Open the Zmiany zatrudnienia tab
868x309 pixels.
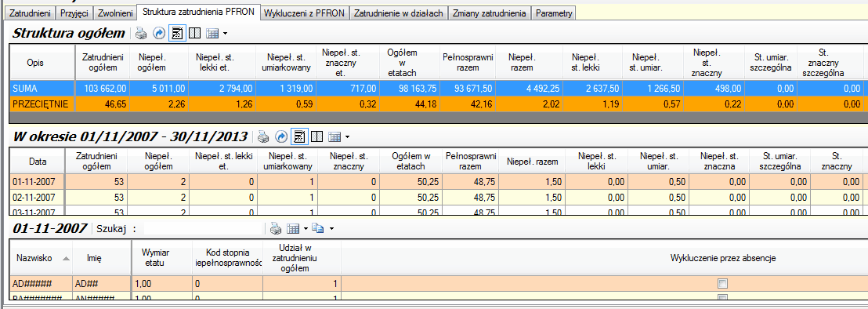pos(490,13)
